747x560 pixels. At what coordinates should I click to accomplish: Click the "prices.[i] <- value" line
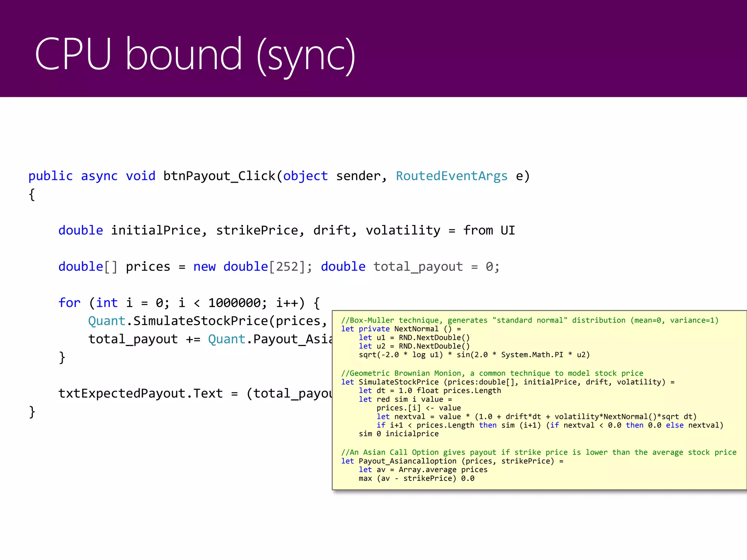tap(419, 408)
